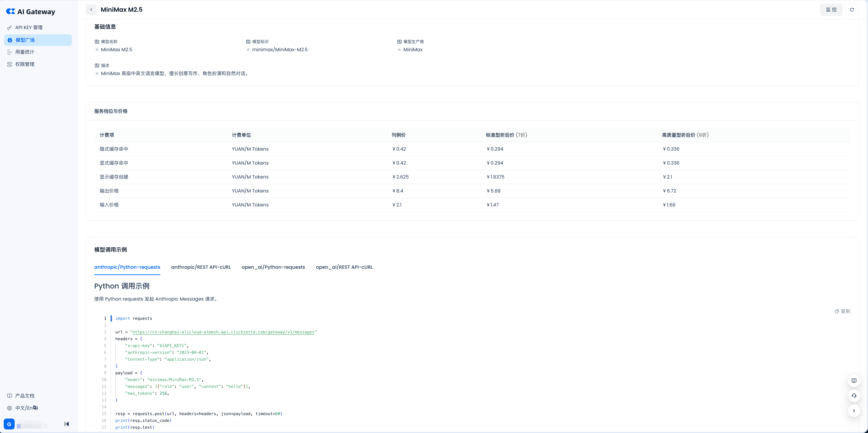Click the ¥5.88 standard discount price
This screenshot has height=433, width=868.
(493, 191)
